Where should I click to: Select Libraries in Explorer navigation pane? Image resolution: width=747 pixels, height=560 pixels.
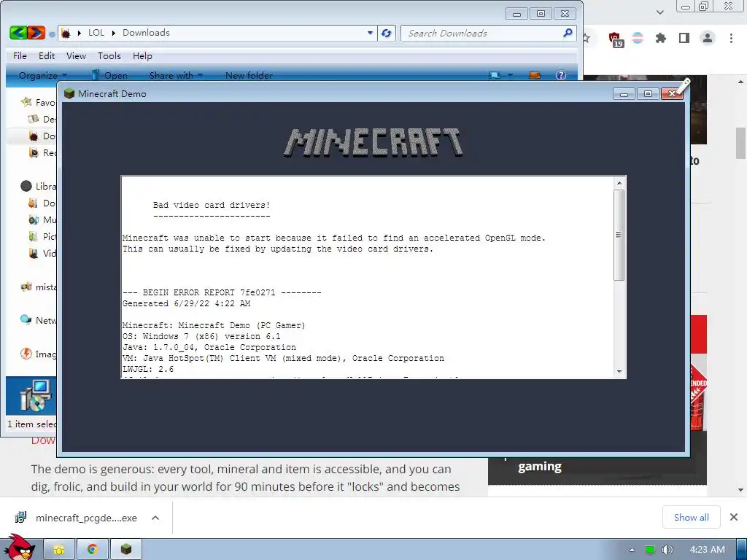[x=38, y=186]
